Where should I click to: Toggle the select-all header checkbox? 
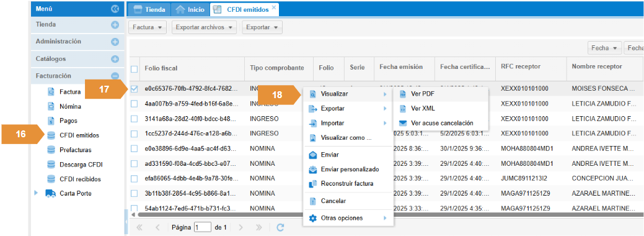tap(135, 69)
